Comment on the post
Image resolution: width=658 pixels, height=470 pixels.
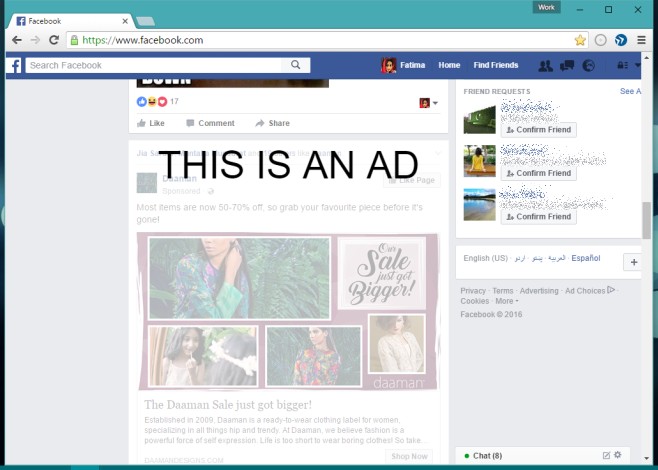[211, 123]
